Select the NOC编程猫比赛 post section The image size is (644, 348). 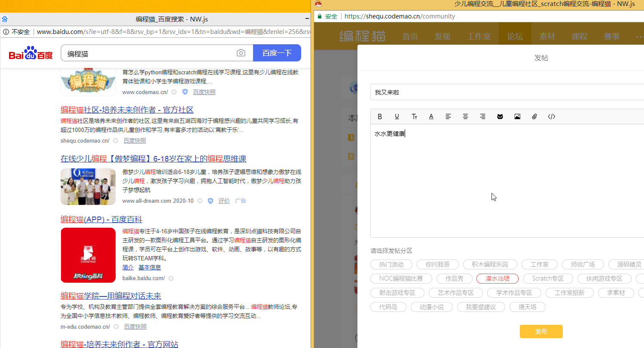401,278
